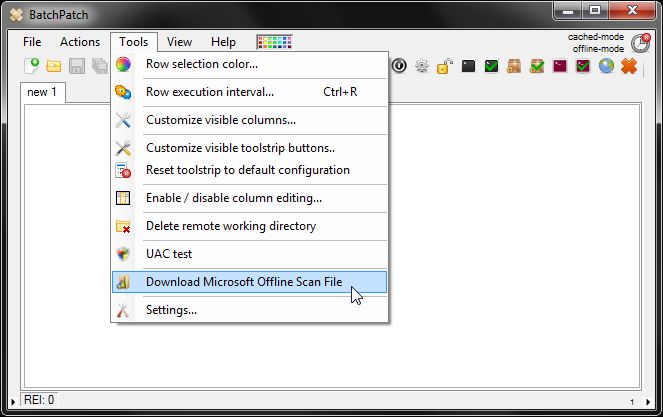Close the open Tools menu

point(134,42)
